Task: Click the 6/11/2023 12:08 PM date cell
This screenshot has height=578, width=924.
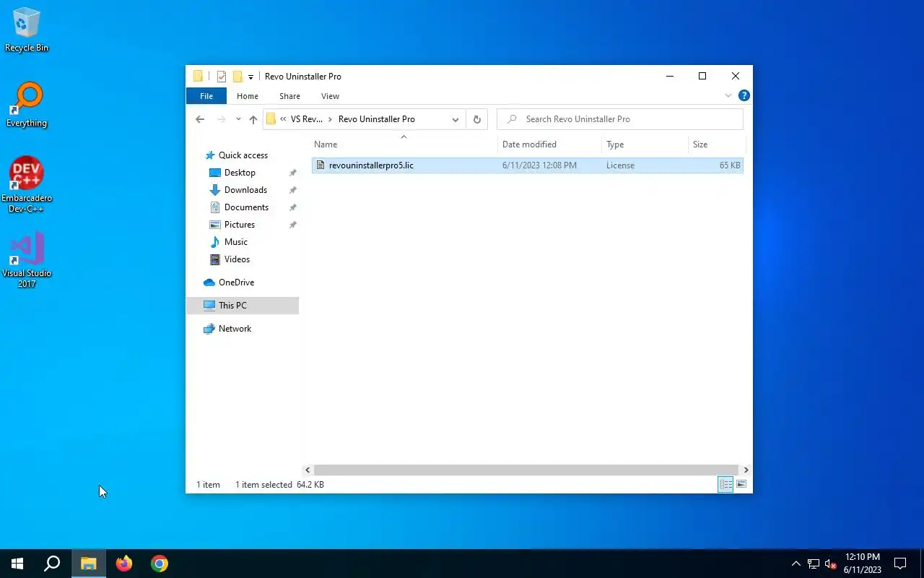Action: (x=539, y=165)
